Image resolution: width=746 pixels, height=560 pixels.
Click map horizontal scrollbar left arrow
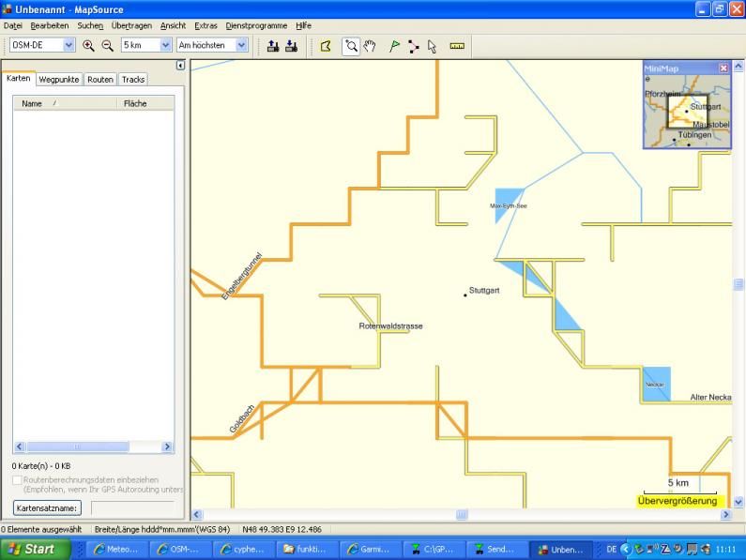[197, 514]
